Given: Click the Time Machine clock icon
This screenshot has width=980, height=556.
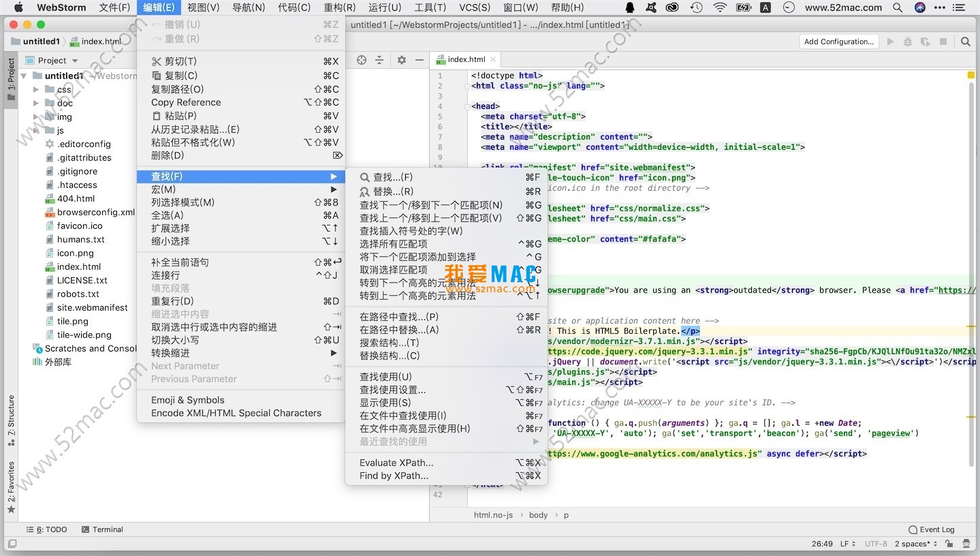Looking at the screenshot, I should pos(696,7).
